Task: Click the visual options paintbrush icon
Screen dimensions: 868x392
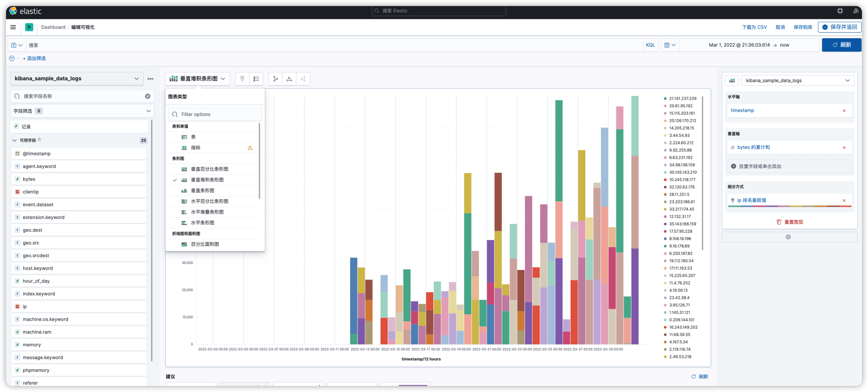Action: coord(242,79)
